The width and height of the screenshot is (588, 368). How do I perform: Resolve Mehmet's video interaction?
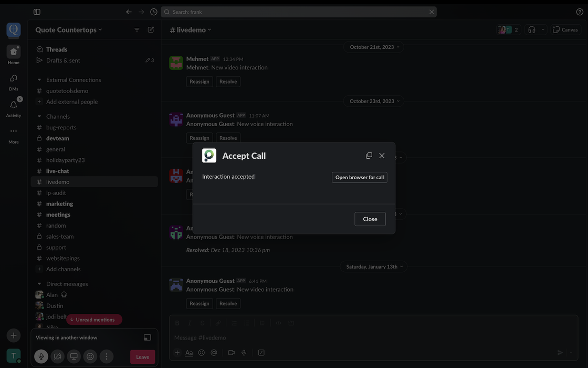(x=228, y=81)
